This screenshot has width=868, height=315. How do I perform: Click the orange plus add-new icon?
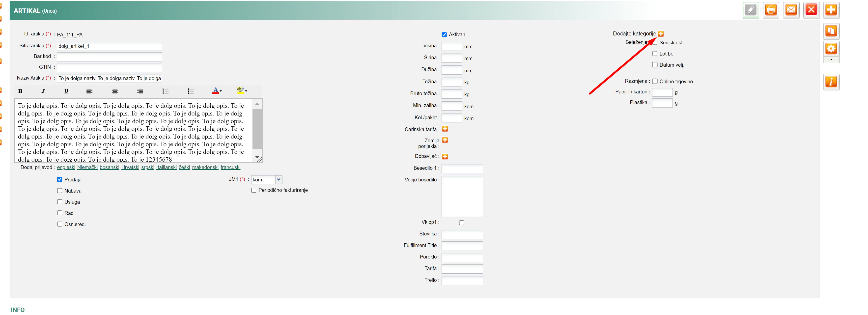tap(831, 10)
